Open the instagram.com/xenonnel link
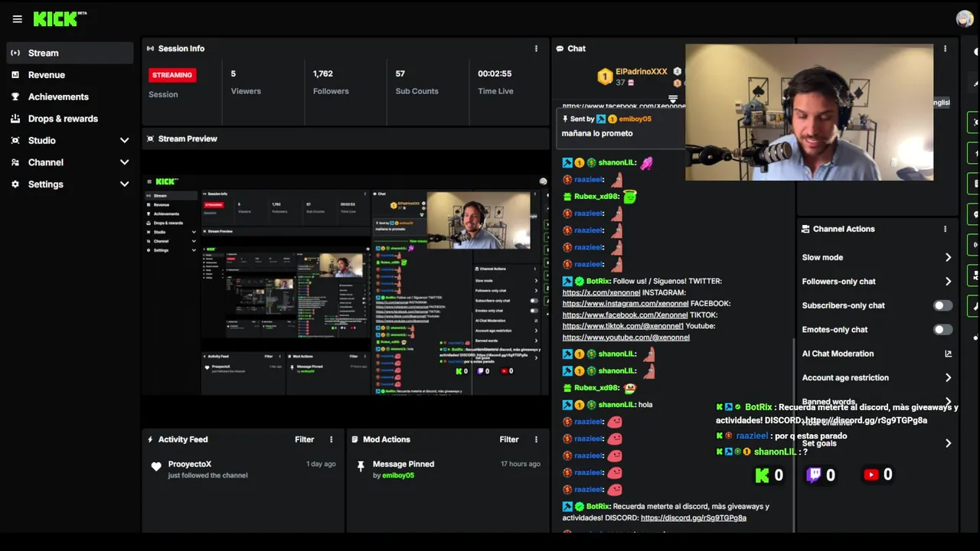The image size is (980, 551). [626, 304]
